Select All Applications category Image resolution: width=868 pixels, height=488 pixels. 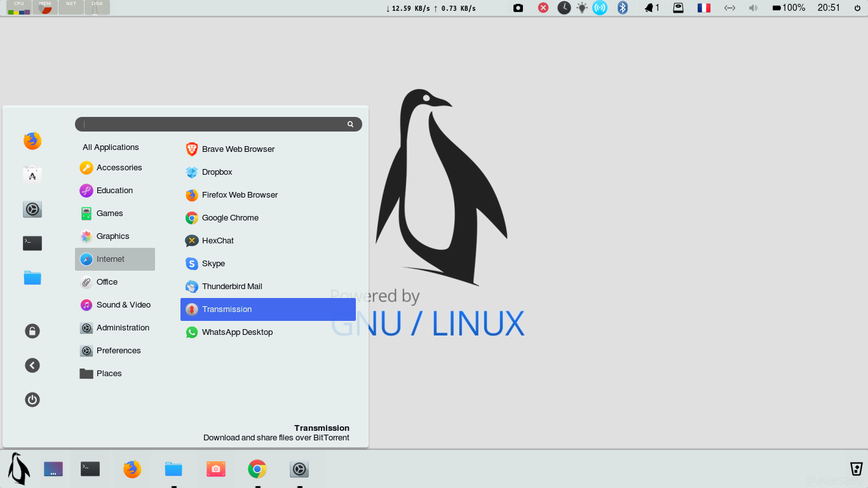[x=111, y=147]
